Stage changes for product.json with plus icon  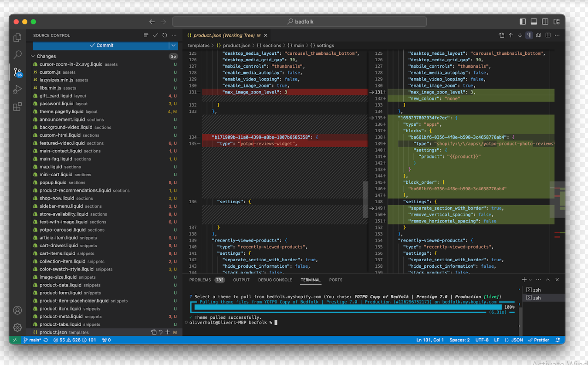click(x=168, y=332)
